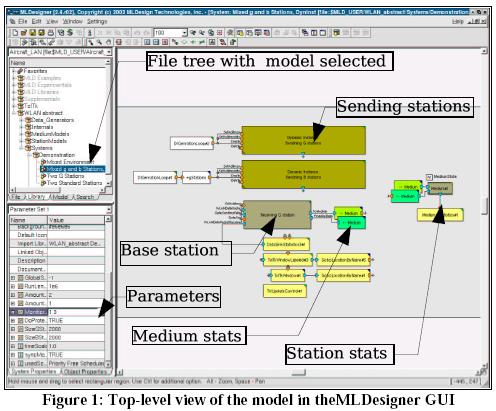This screenshot has width=496, height=411.
Task: Expand the DoProte parameter row
Action: click(x=13, y=320)
